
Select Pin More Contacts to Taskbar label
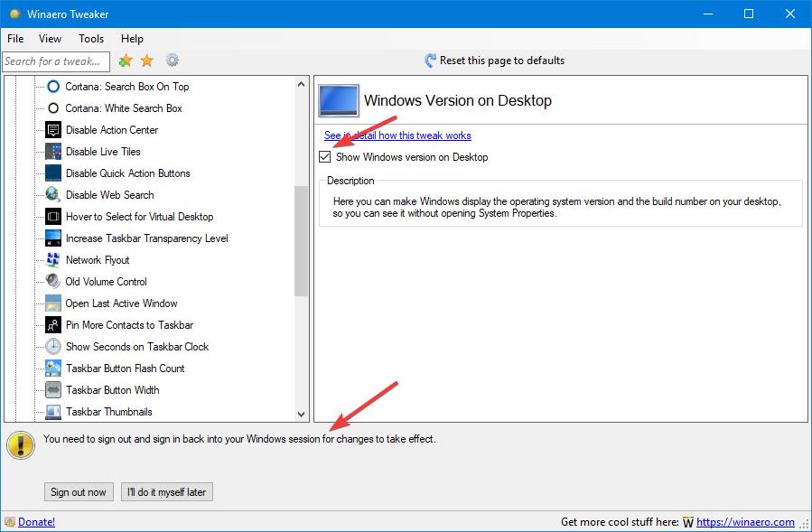click(x=129, y=325)
